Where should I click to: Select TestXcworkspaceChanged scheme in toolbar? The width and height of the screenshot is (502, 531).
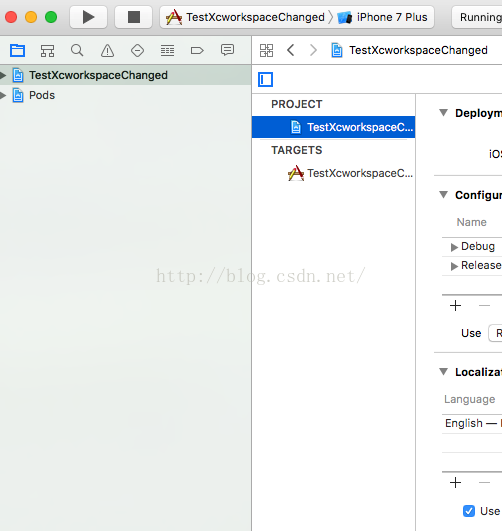click(x=245, y=17)
